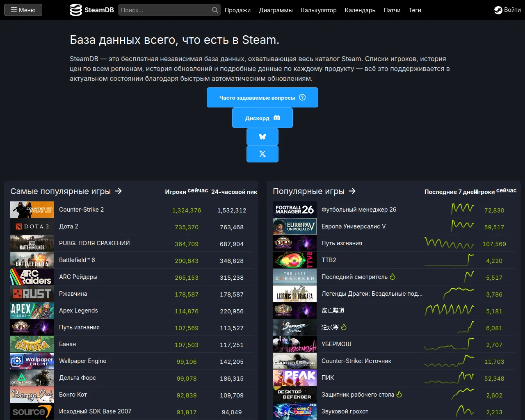This screenshot has width=525, height=420.
Task: Open the Sword of Justice cover image
Action: point(294,327)
